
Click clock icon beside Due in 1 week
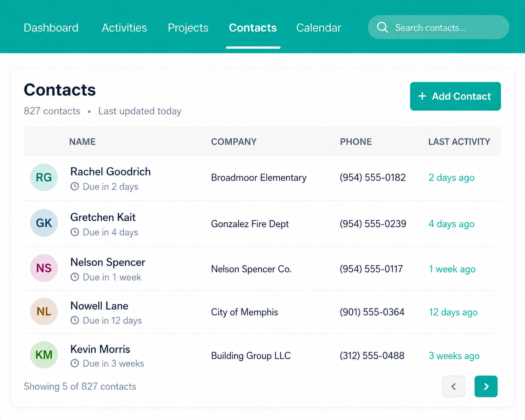[75, 277]
